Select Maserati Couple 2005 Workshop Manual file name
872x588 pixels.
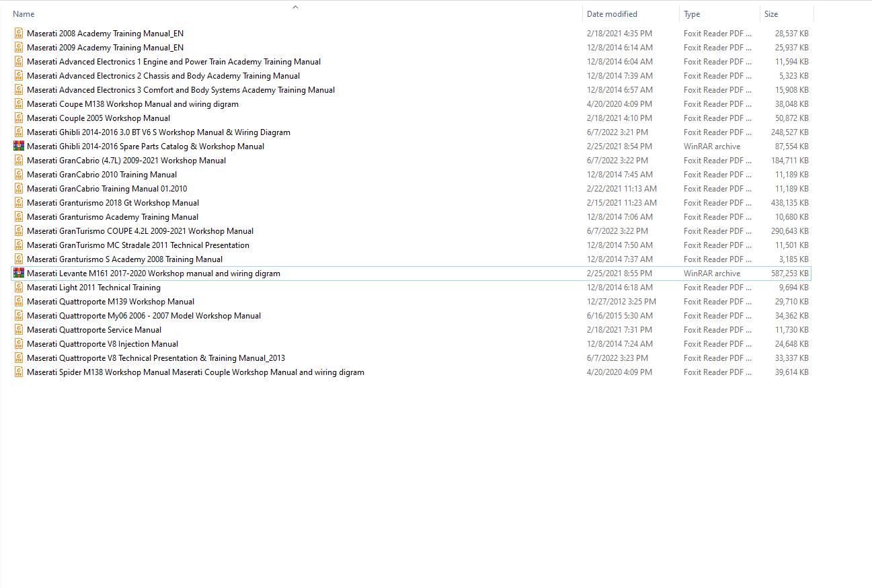(x=98, y=118)
